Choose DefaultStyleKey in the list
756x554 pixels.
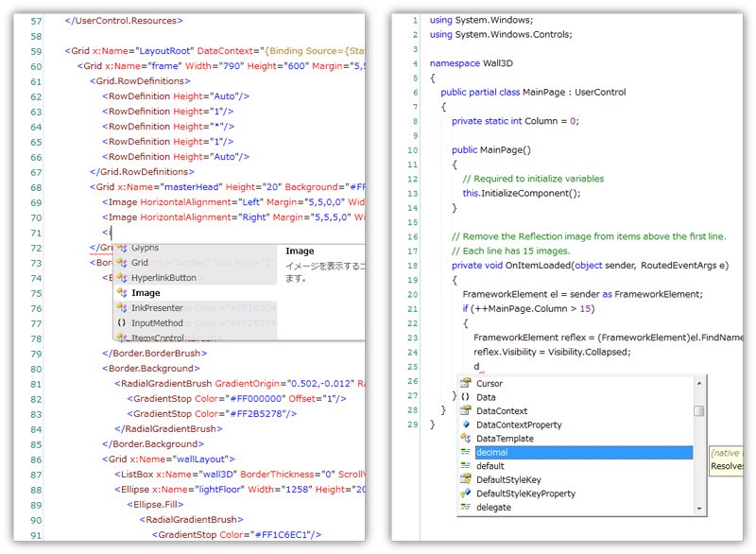[508, 479]
